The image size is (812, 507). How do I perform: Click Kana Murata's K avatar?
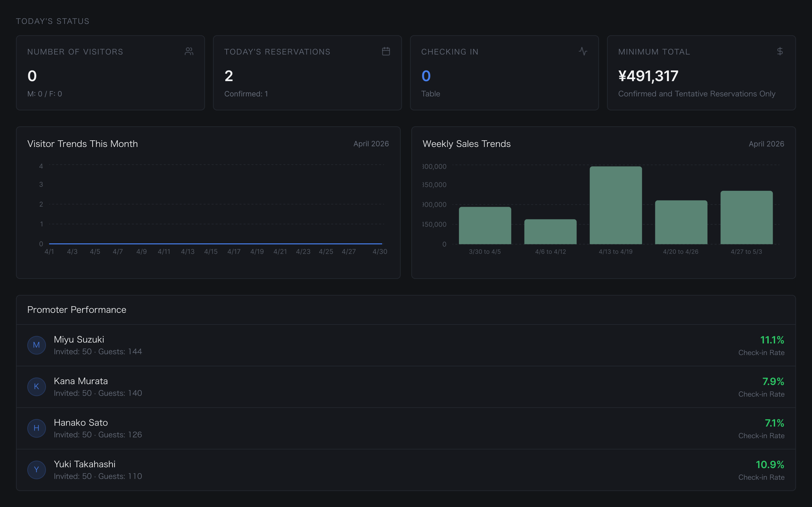click(x=37, y=387)
